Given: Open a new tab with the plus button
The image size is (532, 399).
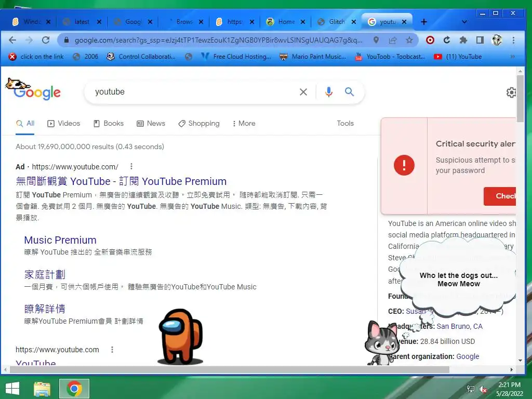Looking at the screenshot, I should [x=424, y=22].
